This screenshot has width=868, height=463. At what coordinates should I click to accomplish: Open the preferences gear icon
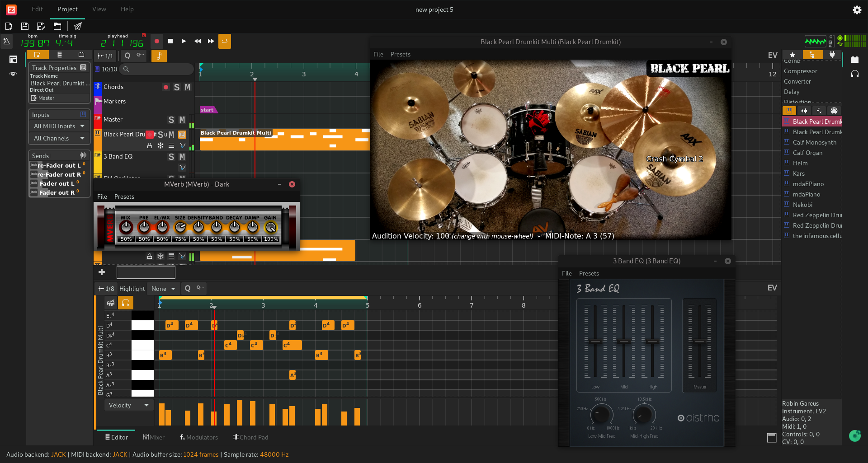[x=857, y=10]
